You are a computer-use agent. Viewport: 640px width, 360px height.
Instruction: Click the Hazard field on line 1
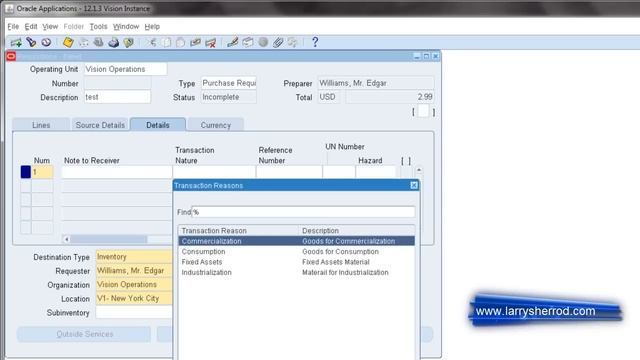pyautogui.click(x=376, y=172)
